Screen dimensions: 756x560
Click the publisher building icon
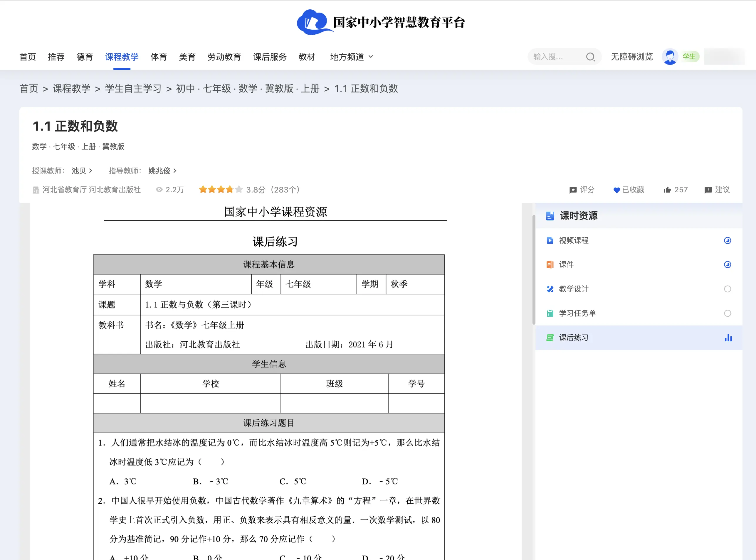pos(36,190)
